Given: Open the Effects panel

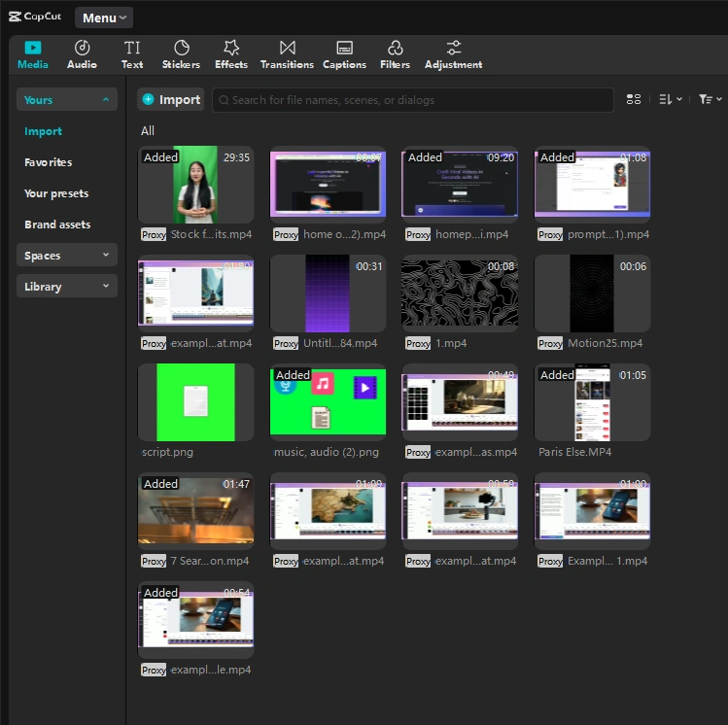Looking at the screenshot, I should point(231,55).
